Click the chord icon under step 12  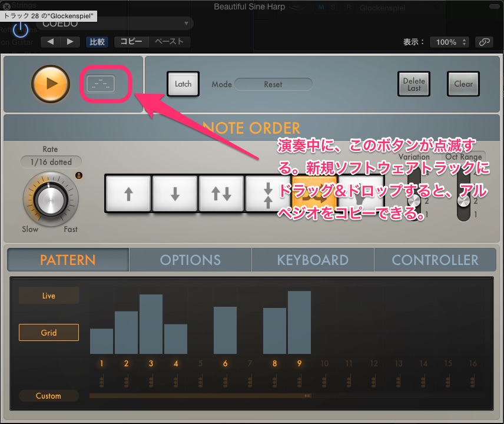374,381
